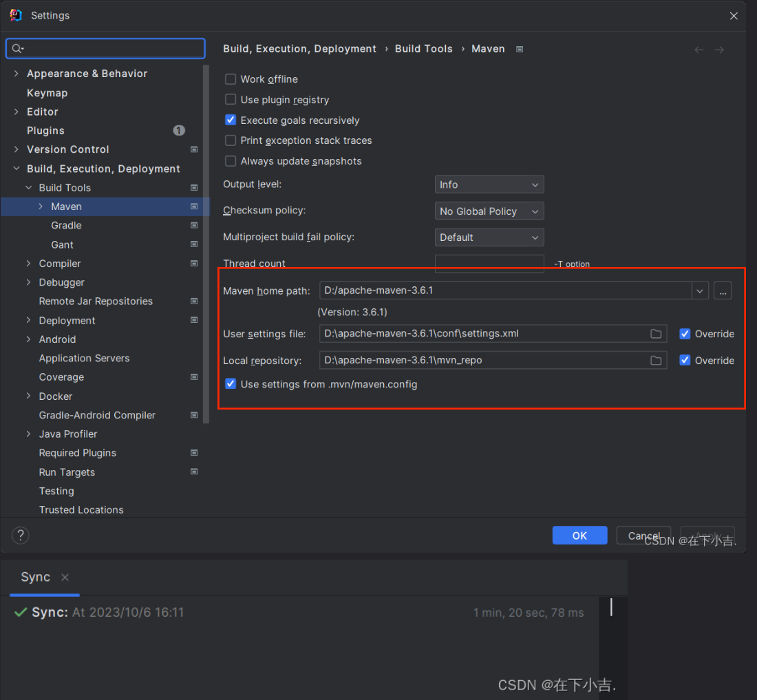The height and width of the screenshot is (700, 757).
Task: Uncheck Use settings from .mvn/maven.config
Action: pyautogui.click(x=231, y=384)
